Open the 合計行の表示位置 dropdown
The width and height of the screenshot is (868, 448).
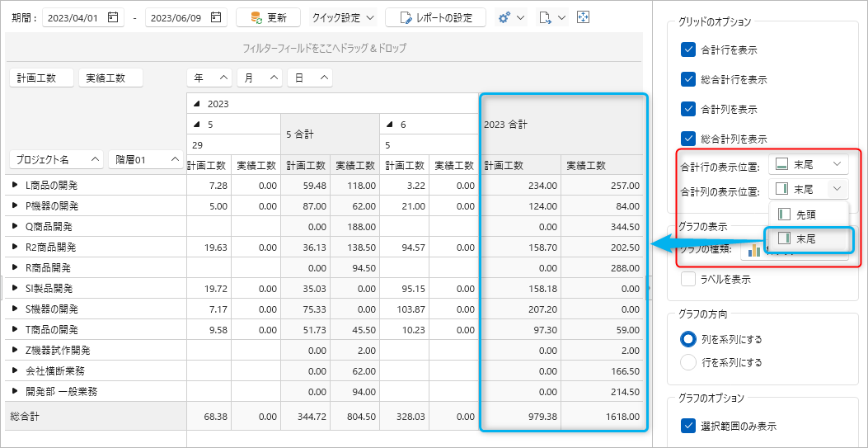tap(807, 165)
